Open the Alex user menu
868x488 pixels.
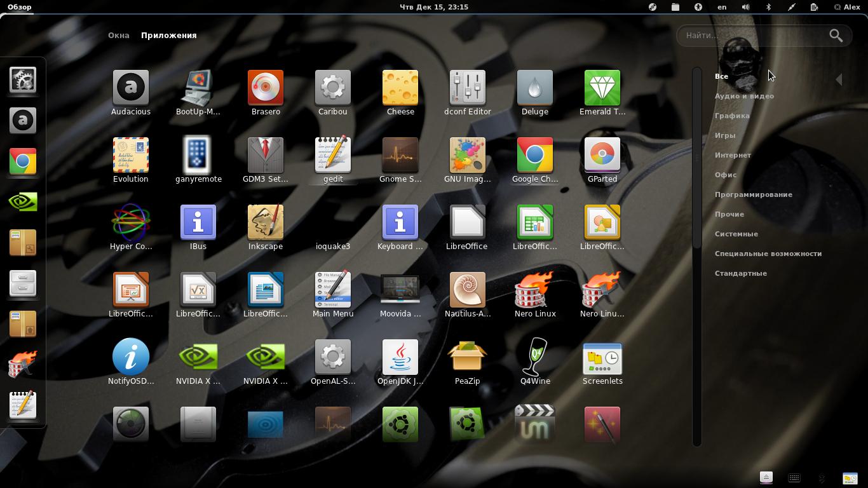pyautogui.click(x=846, y=7)
